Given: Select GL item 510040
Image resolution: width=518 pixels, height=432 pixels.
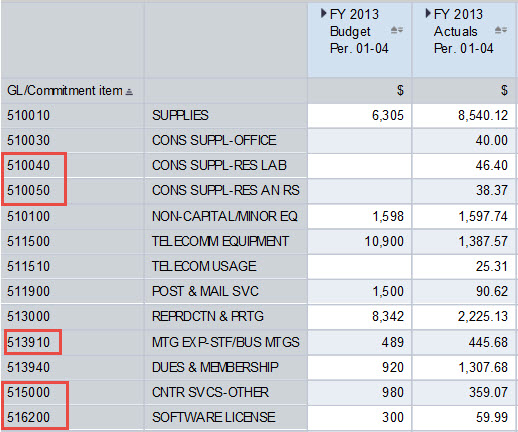Looking at the screenshot, I should pyautogui.click(x=29, y=165).
